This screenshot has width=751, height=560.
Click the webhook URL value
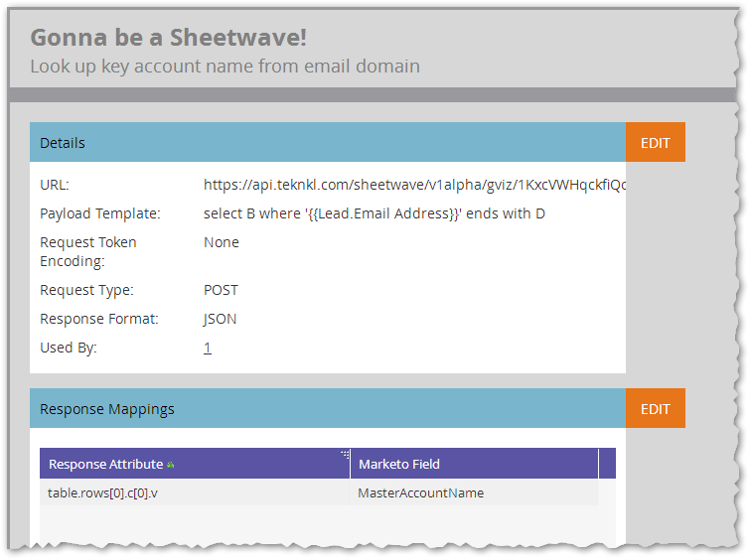(415, 185)
